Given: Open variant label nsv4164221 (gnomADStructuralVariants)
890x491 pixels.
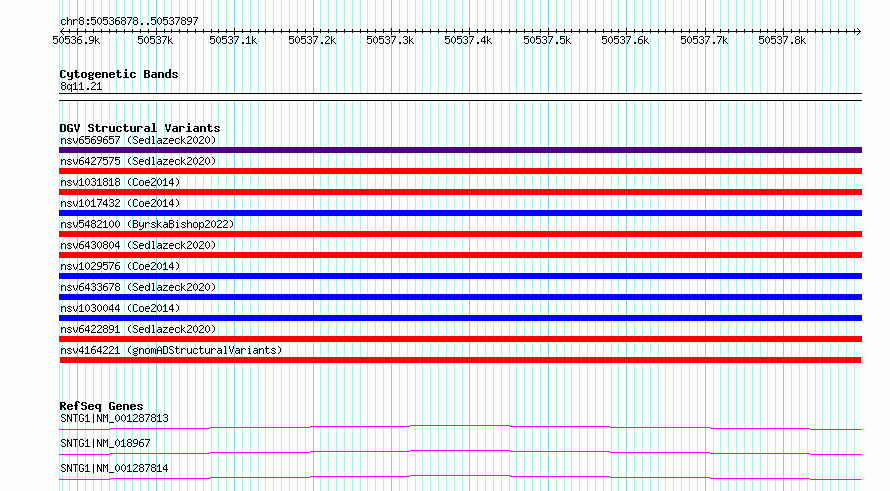Looking at the screenshot, I should (171, 350).
